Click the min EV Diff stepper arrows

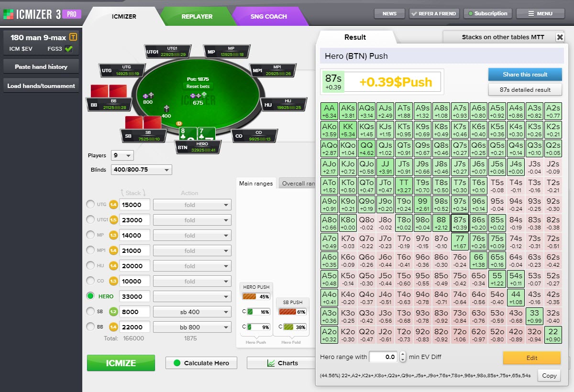pyautogui.click(x=403, y=357)
